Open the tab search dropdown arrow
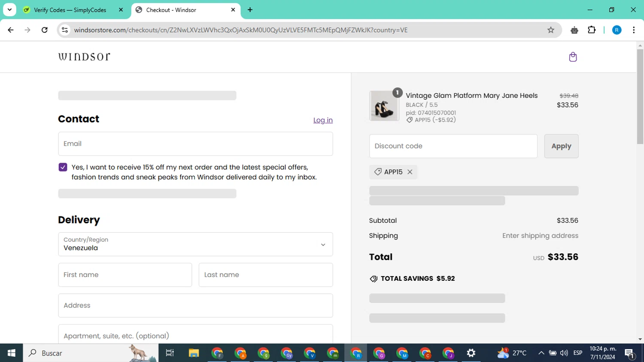The height and width of the screenshot is (362, 644). 9,10
